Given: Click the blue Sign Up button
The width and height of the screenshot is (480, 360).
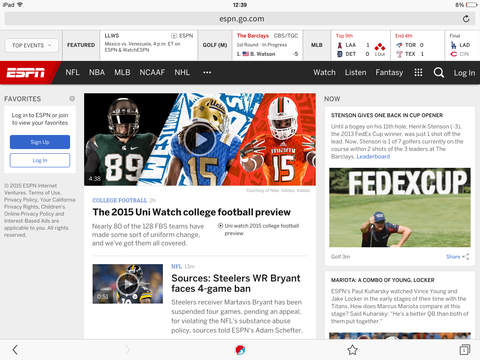Looking at the screenshot, I should [40, 142].
